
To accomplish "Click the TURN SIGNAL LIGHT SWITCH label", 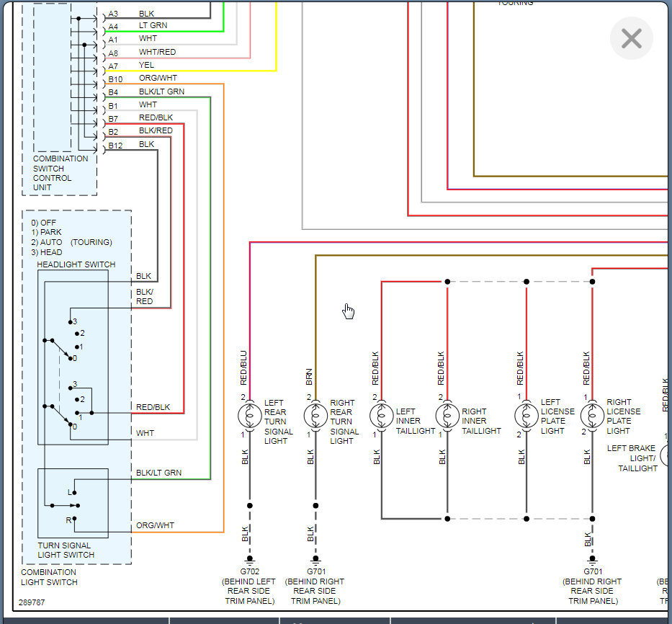I will (x=66, y=551).
